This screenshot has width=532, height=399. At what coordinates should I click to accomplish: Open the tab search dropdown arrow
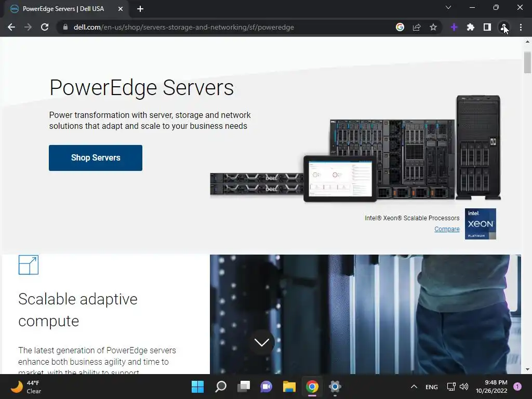click(448, 7)
